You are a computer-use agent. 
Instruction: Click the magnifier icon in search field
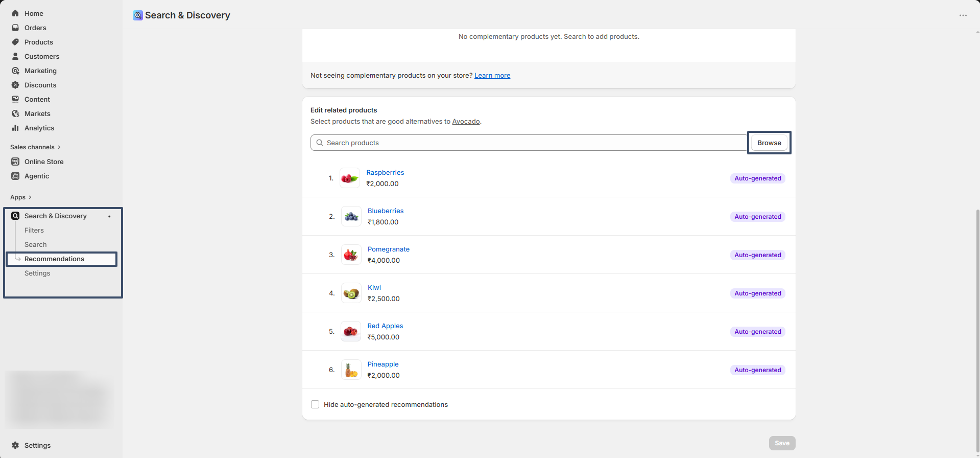(320, 143)
